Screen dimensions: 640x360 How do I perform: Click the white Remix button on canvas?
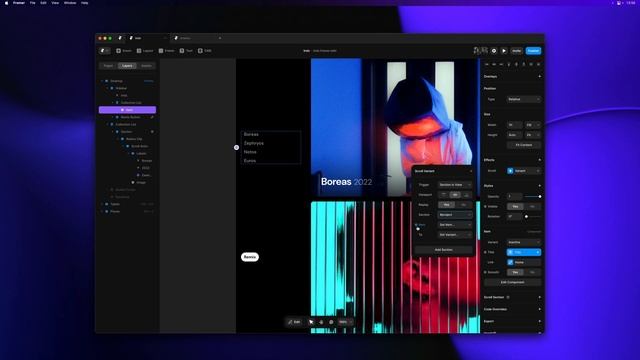coord(250,257)
